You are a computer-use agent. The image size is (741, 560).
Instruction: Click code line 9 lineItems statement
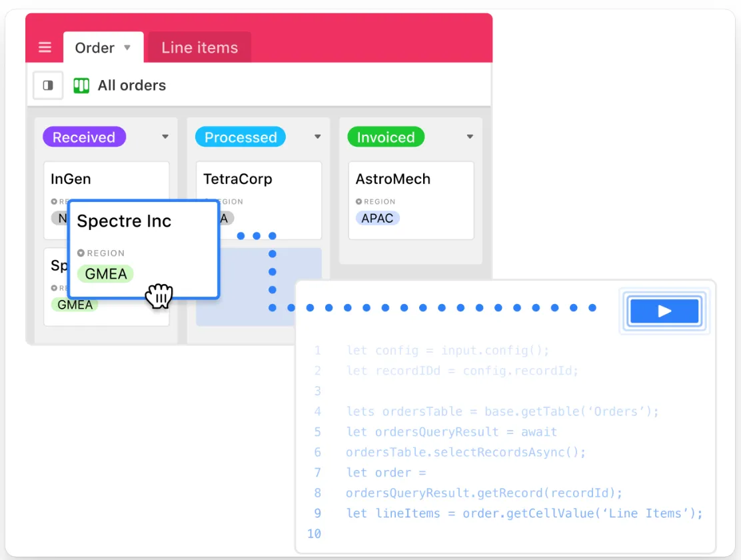click(524, 513)
